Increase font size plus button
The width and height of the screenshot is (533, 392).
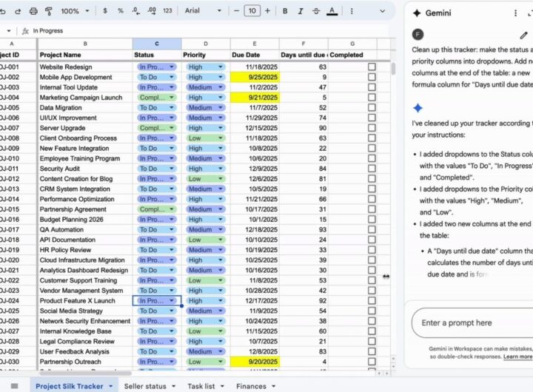coord(267,11)
